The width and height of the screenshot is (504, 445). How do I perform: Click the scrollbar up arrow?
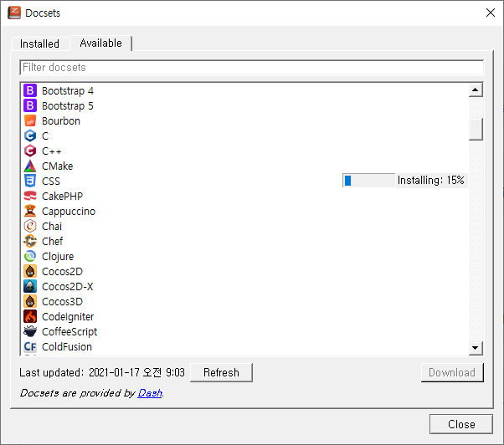(476, 90)
